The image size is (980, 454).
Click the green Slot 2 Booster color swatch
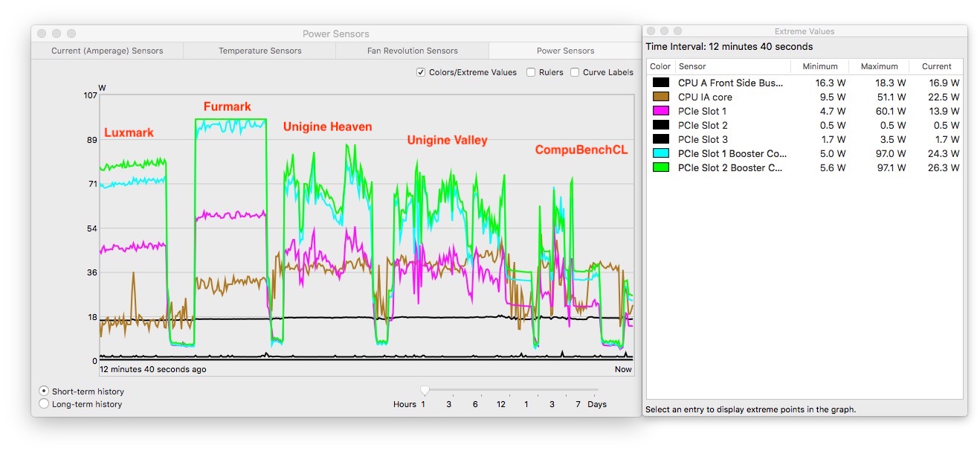[660, 167]
